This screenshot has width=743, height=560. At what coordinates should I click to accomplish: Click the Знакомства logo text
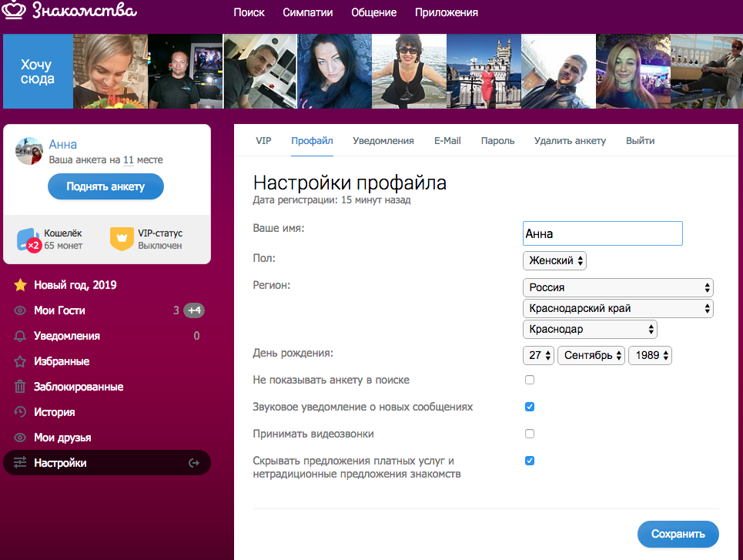[85, 10]
